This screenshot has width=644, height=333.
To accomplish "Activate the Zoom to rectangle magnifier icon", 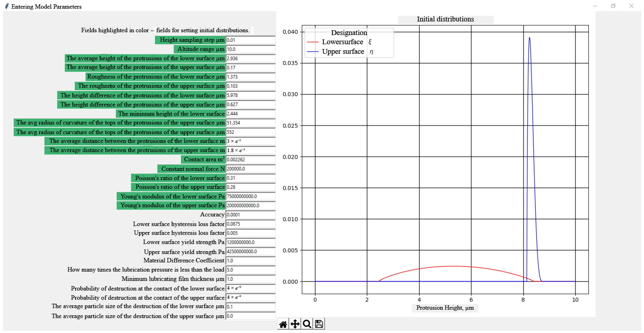I will (x=307, y=324).
